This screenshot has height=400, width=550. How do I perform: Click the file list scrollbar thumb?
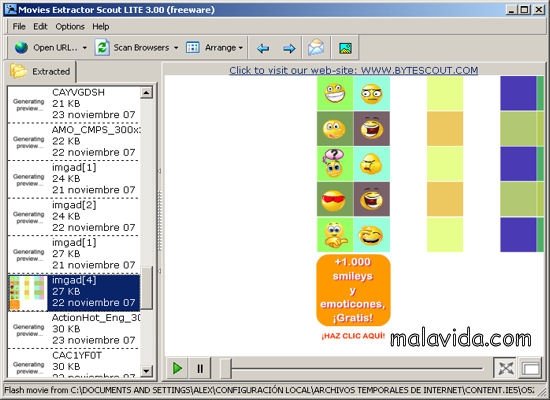pyautogui.click(x=147, y=288)
